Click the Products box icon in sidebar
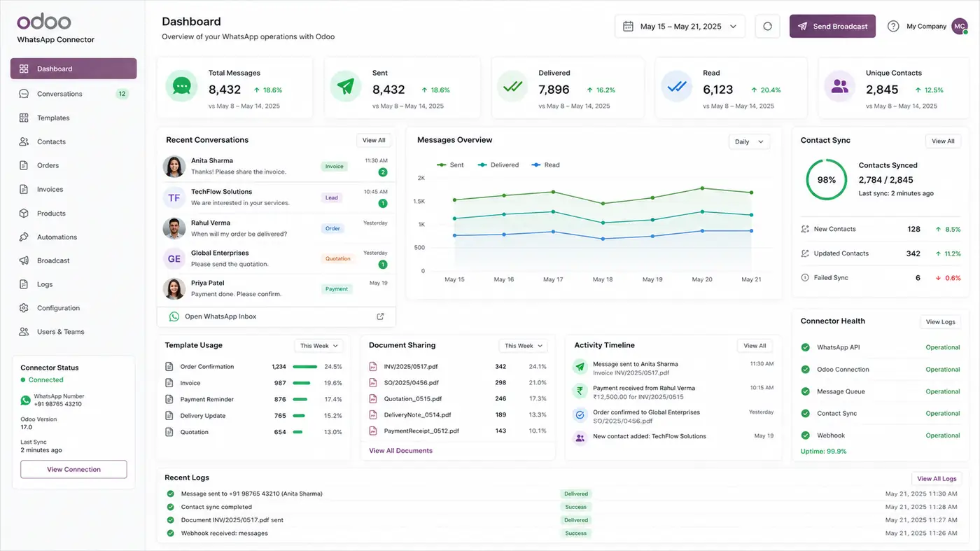The image size is (980, 551). click(24, 213)
